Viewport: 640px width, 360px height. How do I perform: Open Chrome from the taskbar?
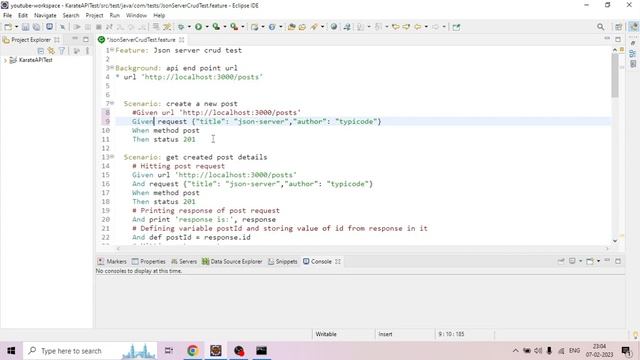(193, 351)
